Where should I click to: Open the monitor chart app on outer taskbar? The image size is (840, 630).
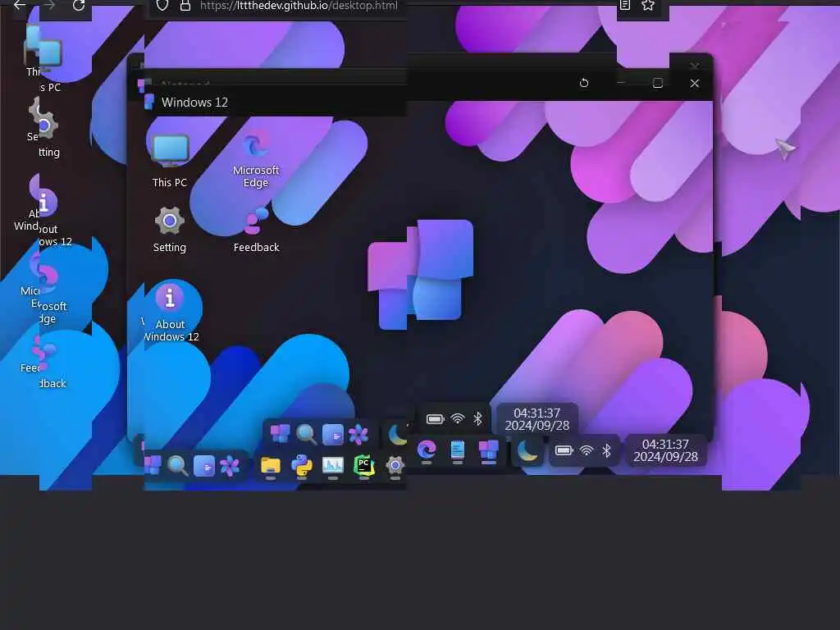[x=333, y=466]
